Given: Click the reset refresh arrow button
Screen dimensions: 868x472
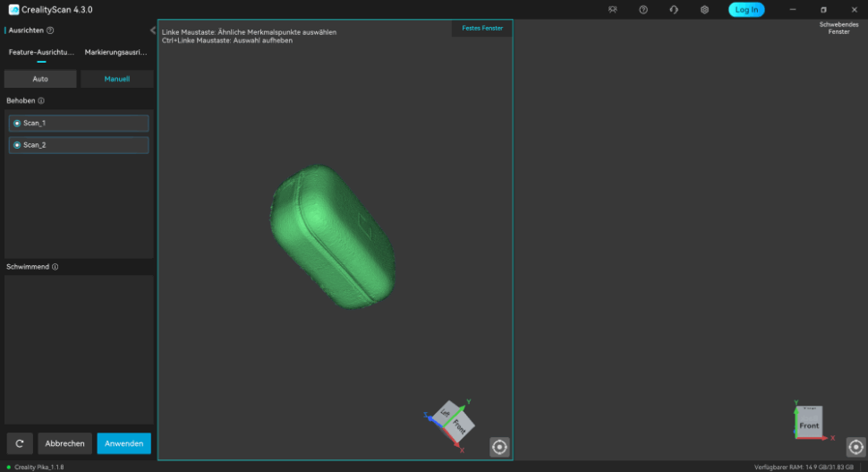Looking at the screenshot, I should pos(20,443).
